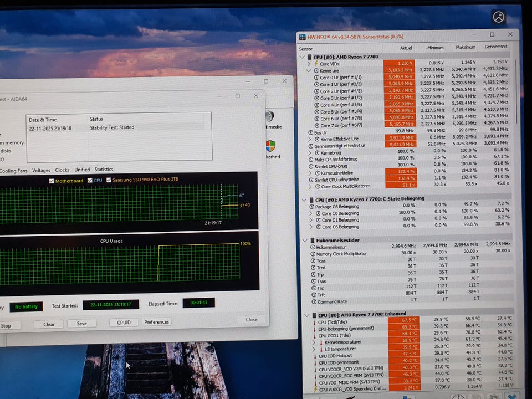The height and width of the screenshot is (399, 532).
Task: Open the Voltages tab in AIDA64
Action: click(41, 170)
